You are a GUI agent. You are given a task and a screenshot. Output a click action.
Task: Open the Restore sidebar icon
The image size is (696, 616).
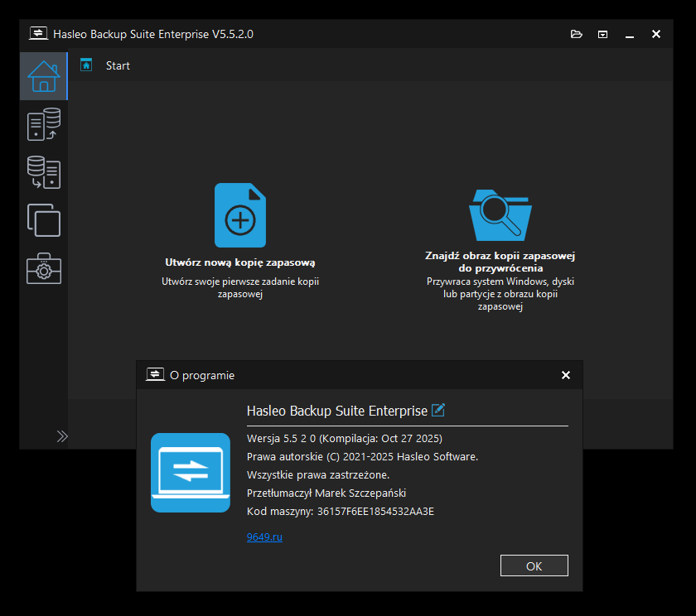pos(43,172)
